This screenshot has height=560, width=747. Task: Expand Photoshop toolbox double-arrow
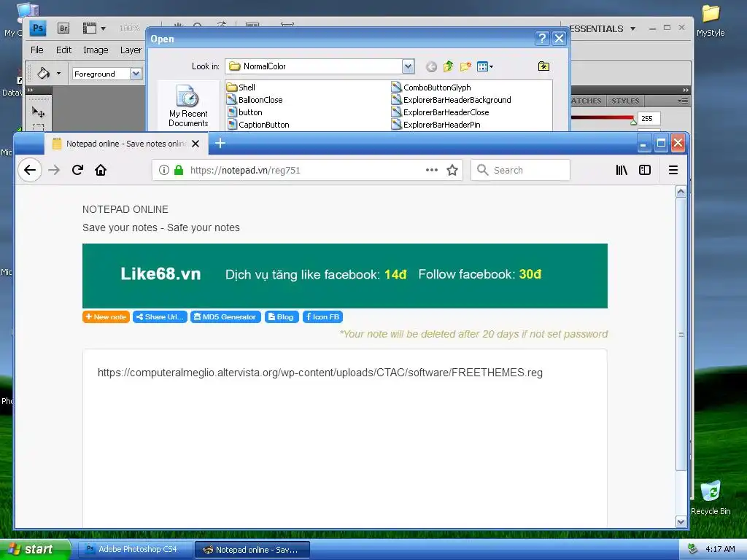tap(31, 90)
